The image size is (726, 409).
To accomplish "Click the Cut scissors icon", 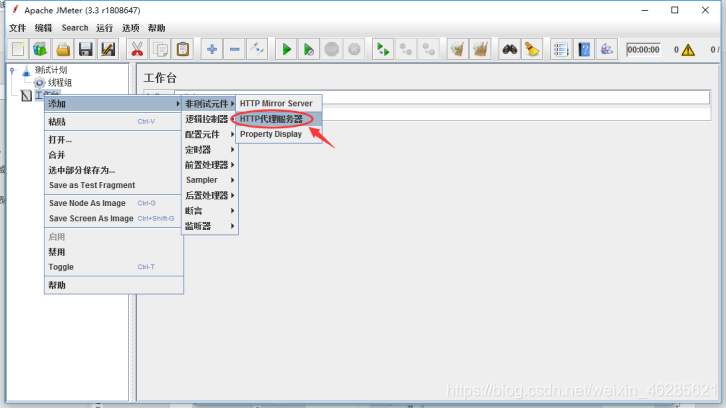I will (x=137, y=49).
